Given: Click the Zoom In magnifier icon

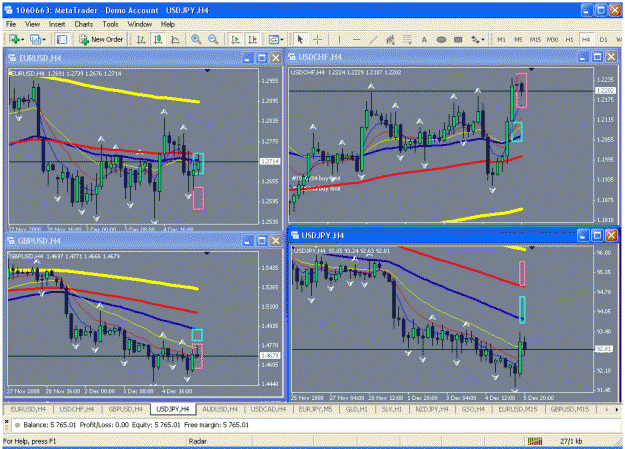Looking at the screenshot, I should (196, 39).
